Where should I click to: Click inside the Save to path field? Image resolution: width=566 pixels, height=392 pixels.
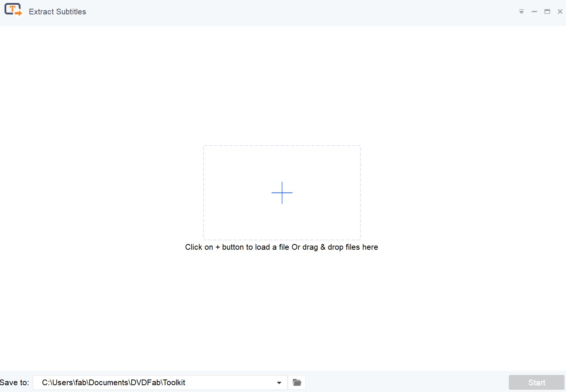point(151,383)
